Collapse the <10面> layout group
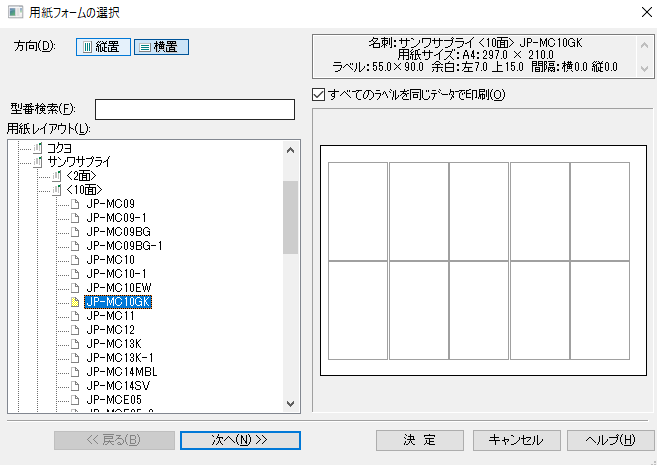Image resolution: width=657 pixels, height=465 pixels. [57, 189]
